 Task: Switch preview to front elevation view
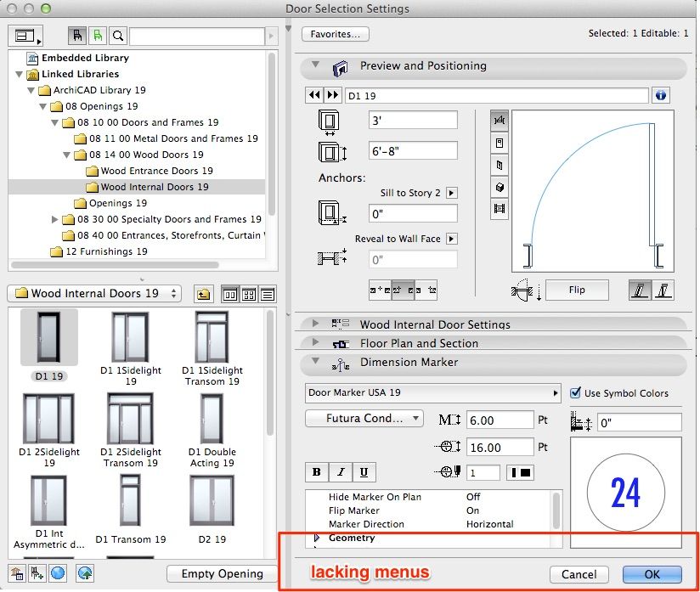(500, 143)
